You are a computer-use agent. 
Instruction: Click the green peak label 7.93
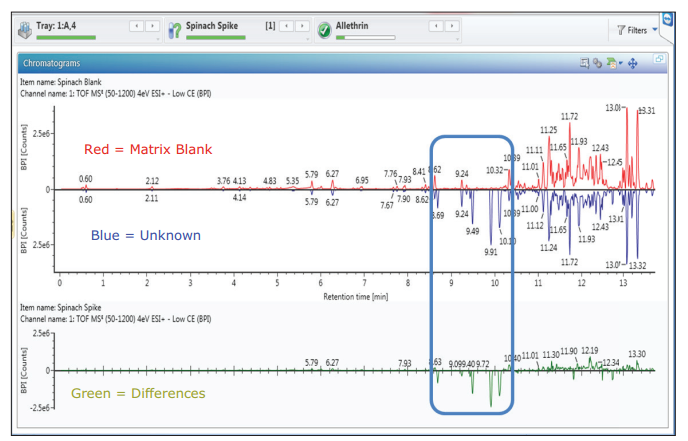[405, 363]
